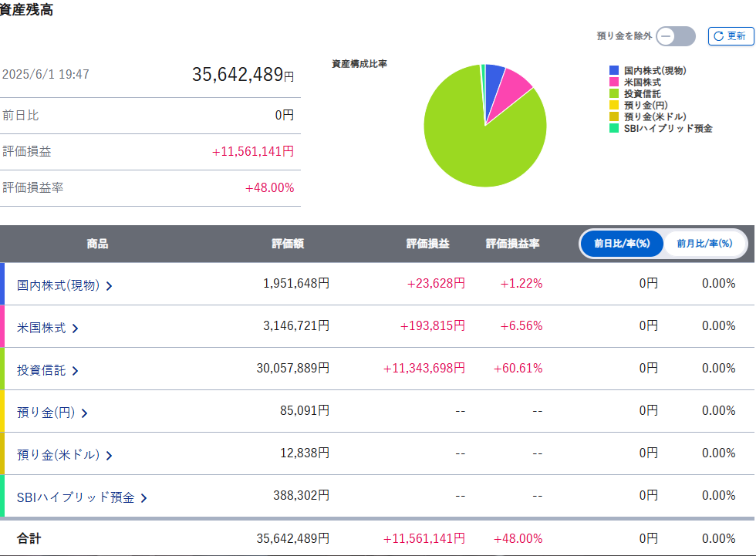Screen dimensions: 756x556
Task: Click the teal SBIハイブリッド預金 legend swatch
Action: [614, 129]
